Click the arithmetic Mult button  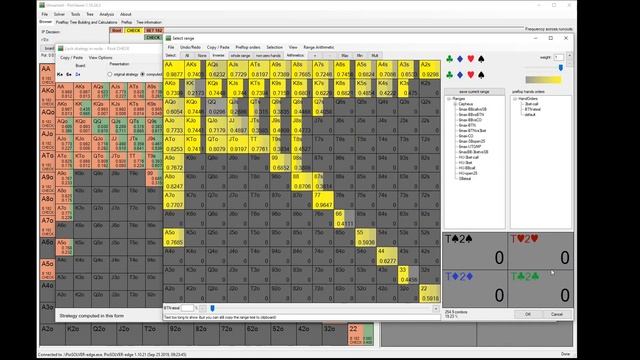coord(374,56)
